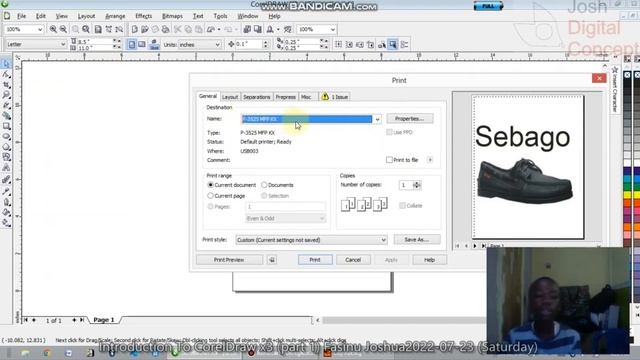Select the Zoom tool in the toolbox
The width and height of the screenshot is (640, 360).
pos(6,95)
